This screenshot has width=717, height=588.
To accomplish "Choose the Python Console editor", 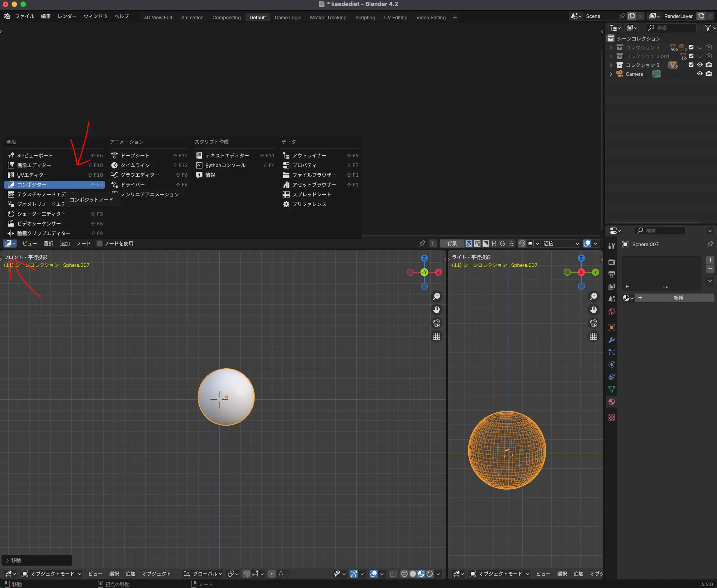I will pyautogui.click(x=235, y=165).
